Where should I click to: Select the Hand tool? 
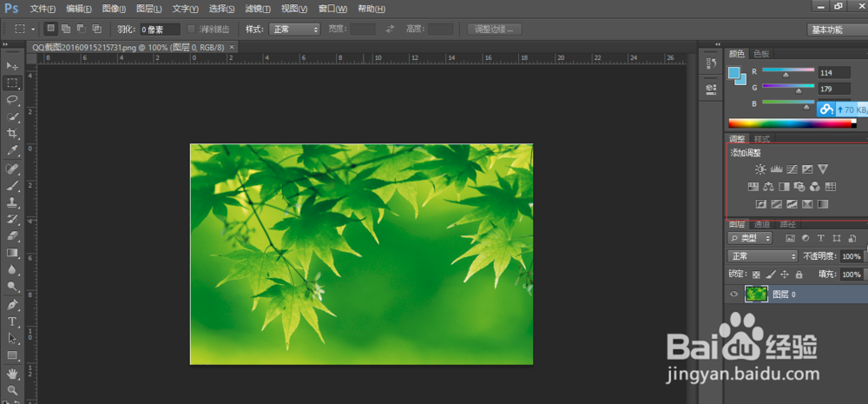pos(12,374)
